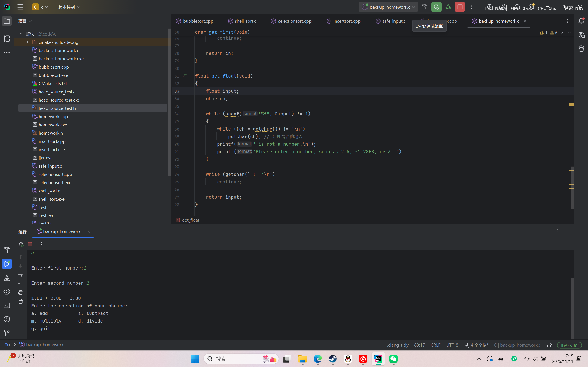Toggle soft-wrap in the run console

21,275
